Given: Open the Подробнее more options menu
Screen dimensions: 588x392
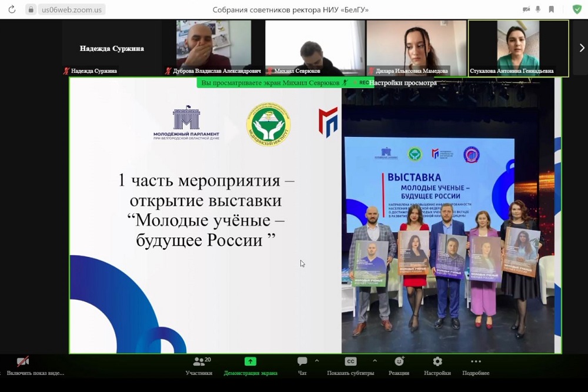Looking at the screenshot, I should tap(476, 364).
